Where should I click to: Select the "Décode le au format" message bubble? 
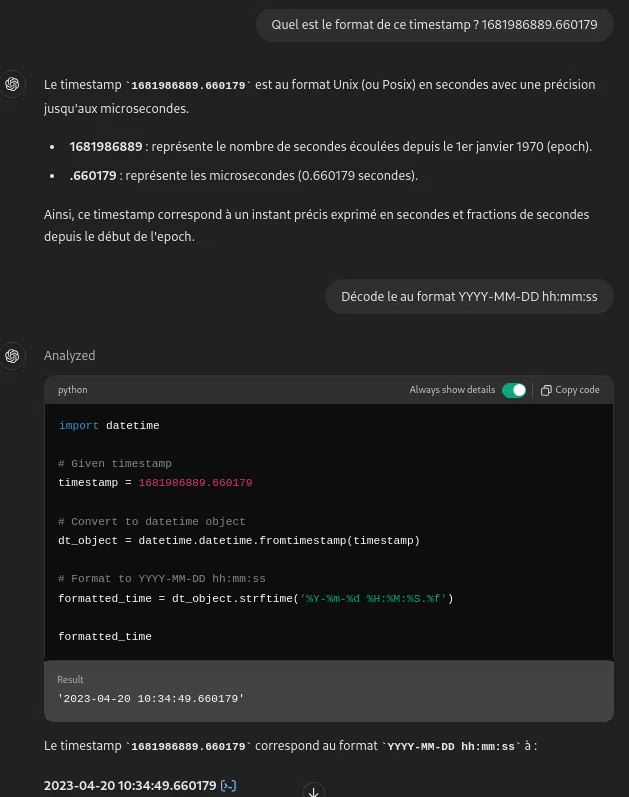tap(469, 296)
